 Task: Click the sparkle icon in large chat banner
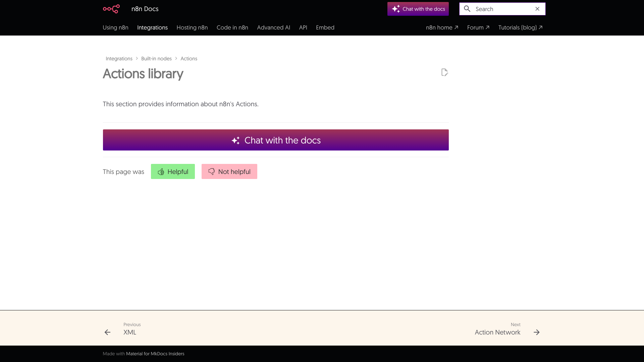(236, 140)
